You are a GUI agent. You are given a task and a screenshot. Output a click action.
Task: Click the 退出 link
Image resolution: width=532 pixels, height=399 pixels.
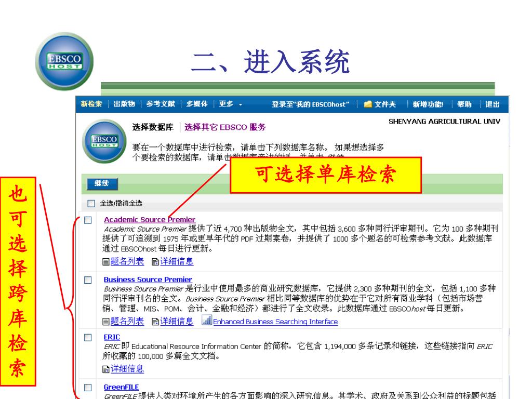pos(493,104)
